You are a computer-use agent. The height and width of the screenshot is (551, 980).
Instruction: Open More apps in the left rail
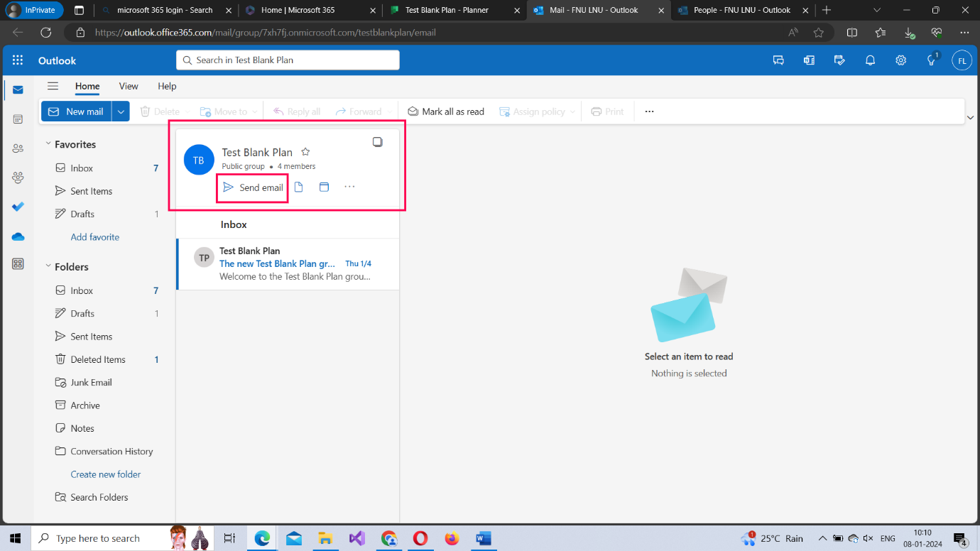[x=18, y=264]
